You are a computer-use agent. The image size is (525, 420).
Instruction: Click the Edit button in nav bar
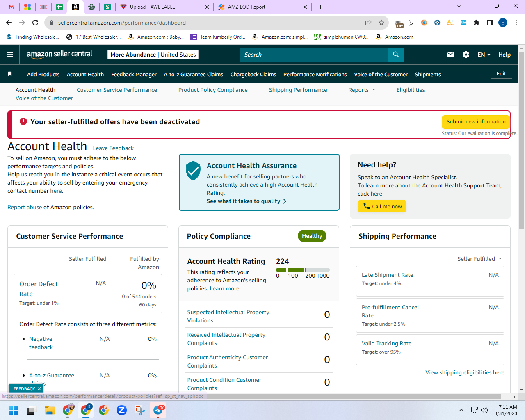[501, 74]
